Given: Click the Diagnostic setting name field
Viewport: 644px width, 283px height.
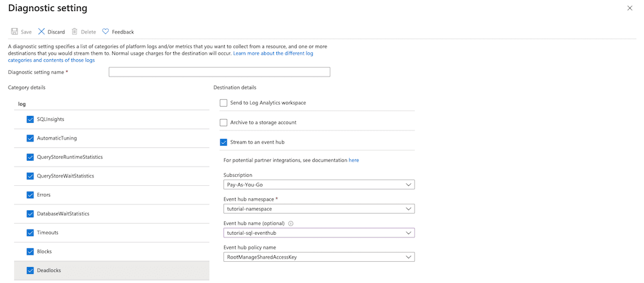Looking at the screenshot, I should pyautogui.click(x=220, y=72).
